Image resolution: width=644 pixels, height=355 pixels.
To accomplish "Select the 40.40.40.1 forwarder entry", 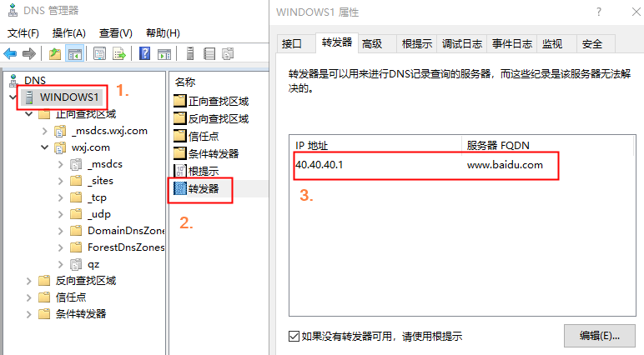I will [x=425, y=165].
